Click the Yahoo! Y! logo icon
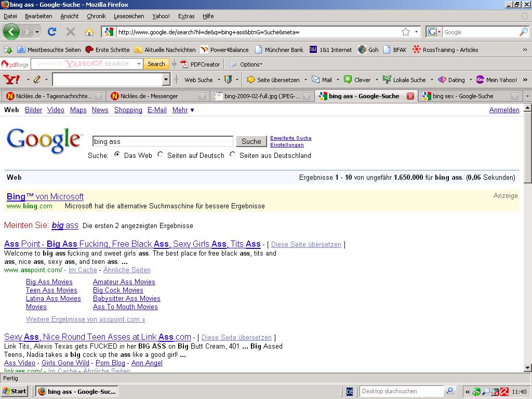532x399 pixels. point(11,80)
